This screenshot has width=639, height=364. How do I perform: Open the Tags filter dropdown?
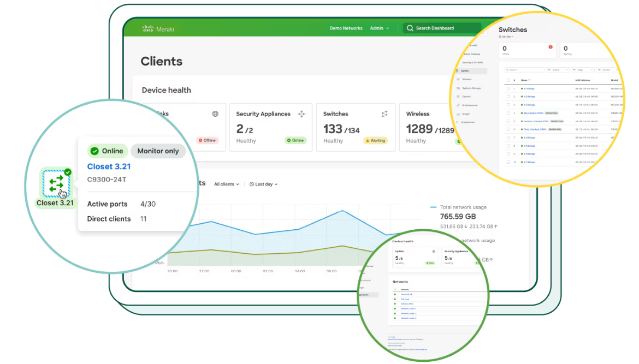582,70
